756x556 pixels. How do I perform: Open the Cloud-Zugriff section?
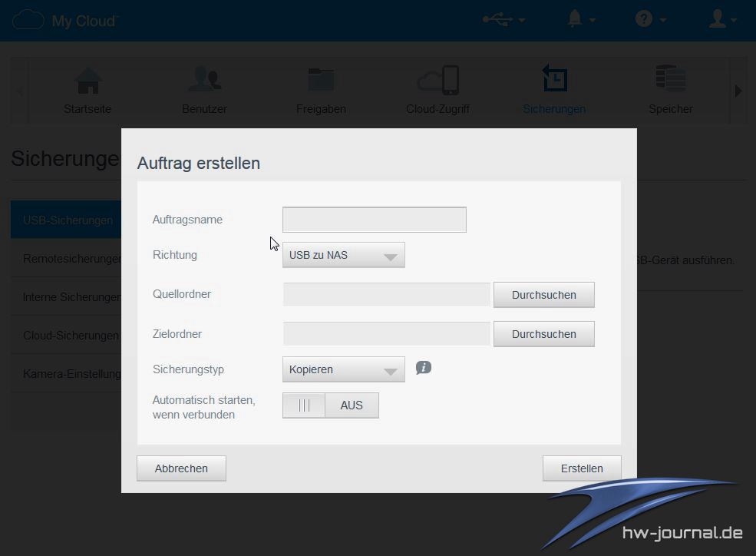click(437, 90)
